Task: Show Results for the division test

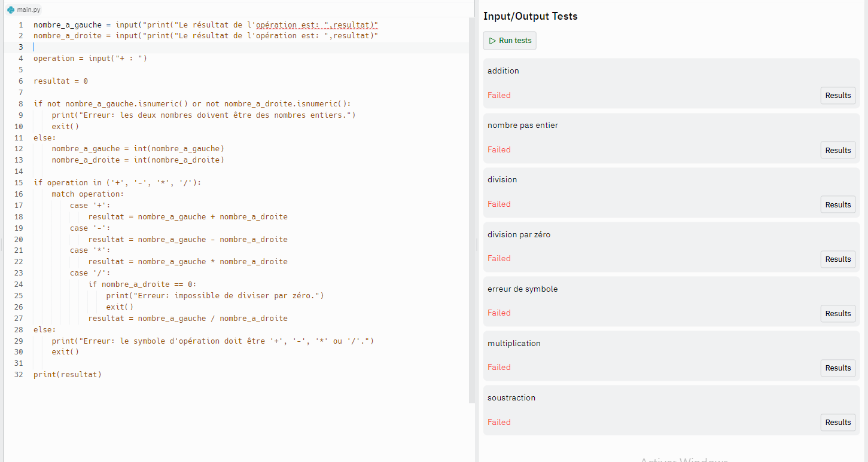Action: point(837,204)
